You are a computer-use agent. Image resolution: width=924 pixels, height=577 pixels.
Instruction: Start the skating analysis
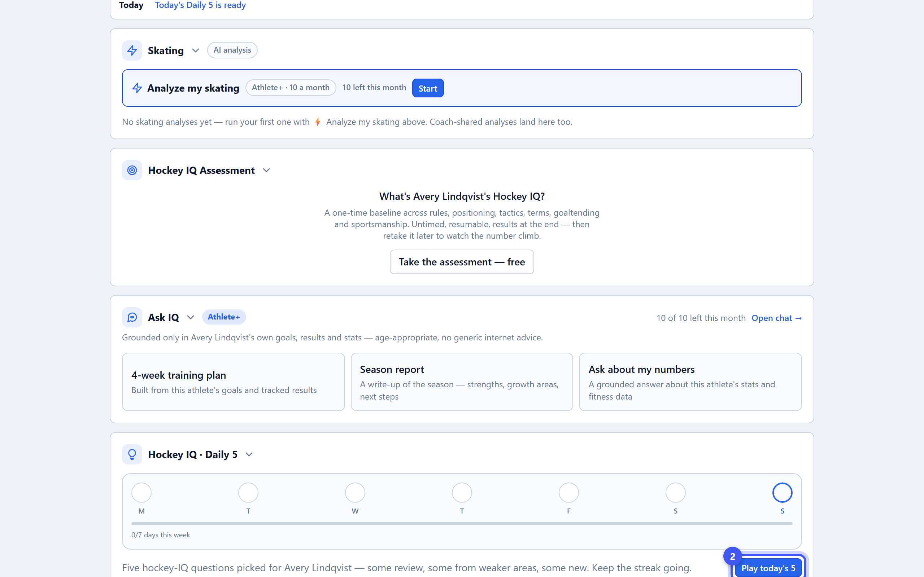(x=428, y=88)
